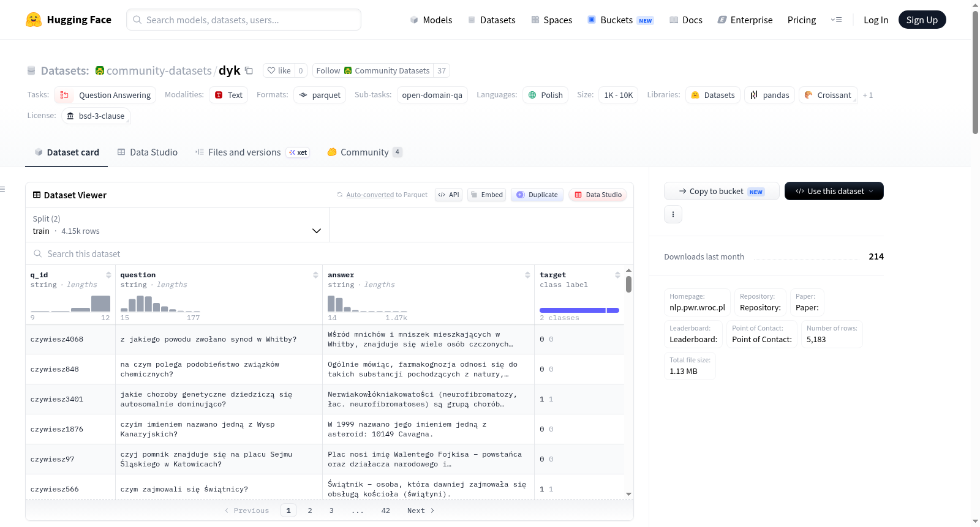
Task: Sort by the answer column
Action: tap(527, 275)
